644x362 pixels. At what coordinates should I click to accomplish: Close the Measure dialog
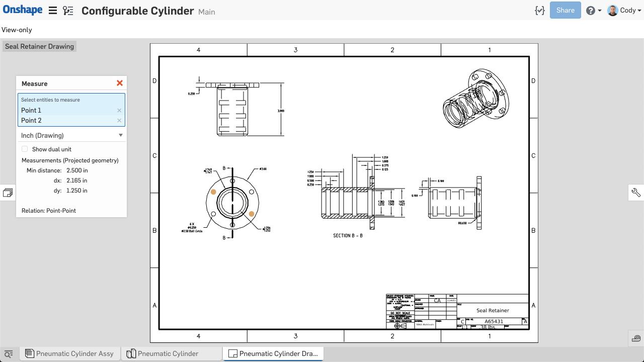(x=120, y=83)
